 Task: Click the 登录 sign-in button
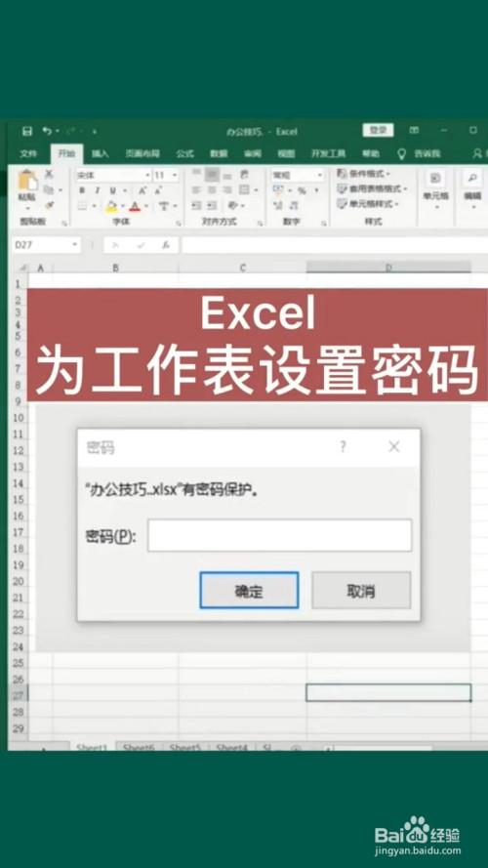tap(378, 131)
